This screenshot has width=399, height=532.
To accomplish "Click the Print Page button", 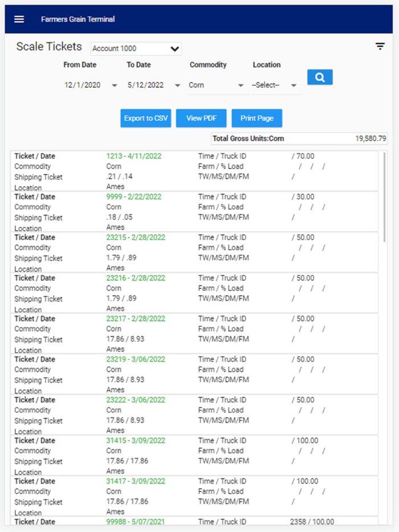I will tap(257, 118).
